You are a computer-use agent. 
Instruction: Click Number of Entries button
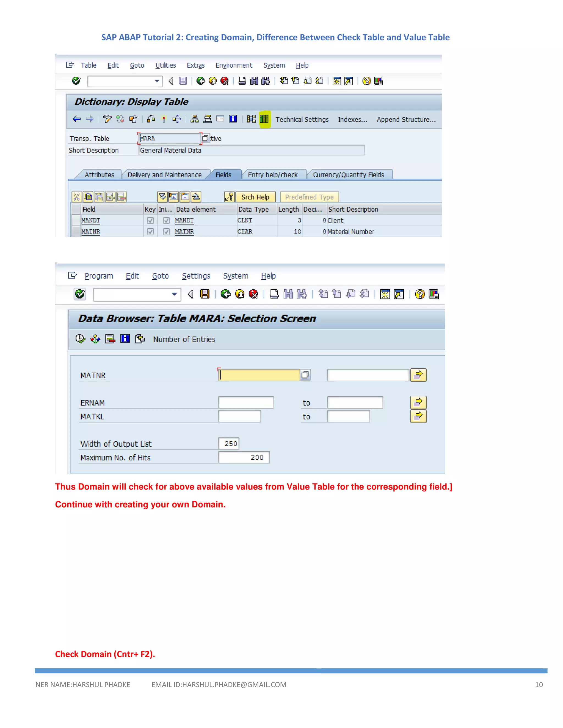click(x=184, y=339)
